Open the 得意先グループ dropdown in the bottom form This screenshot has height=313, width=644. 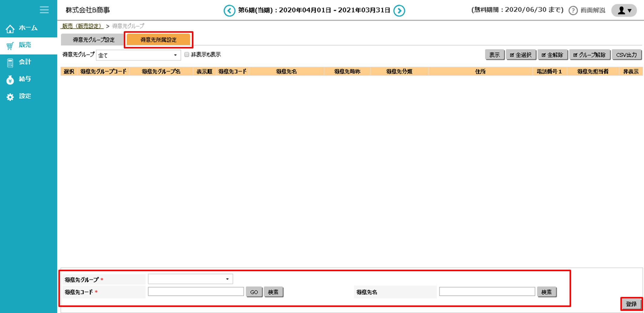(x=190, y=278)
